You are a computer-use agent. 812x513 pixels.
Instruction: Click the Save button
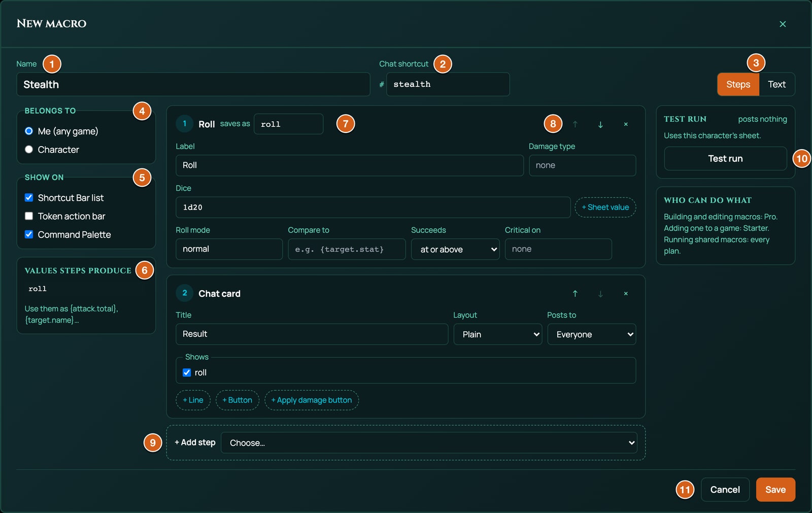775,490
